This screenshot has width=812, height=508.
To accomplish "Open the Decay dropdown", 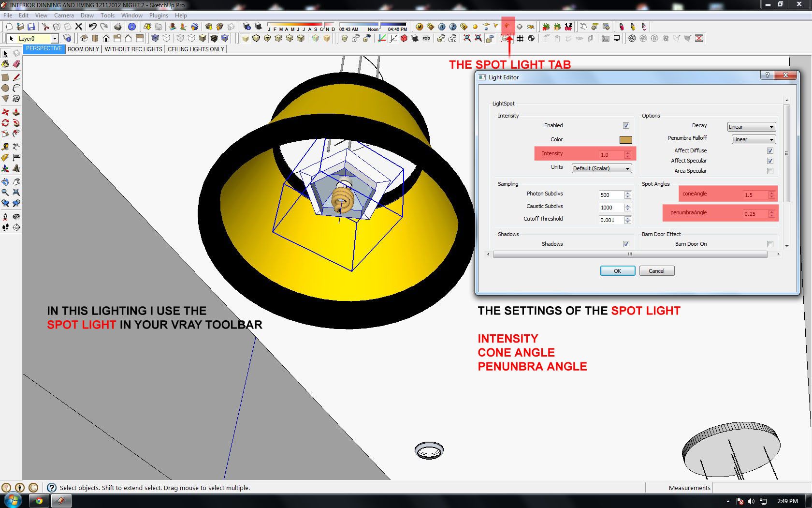I will [752, 127].
